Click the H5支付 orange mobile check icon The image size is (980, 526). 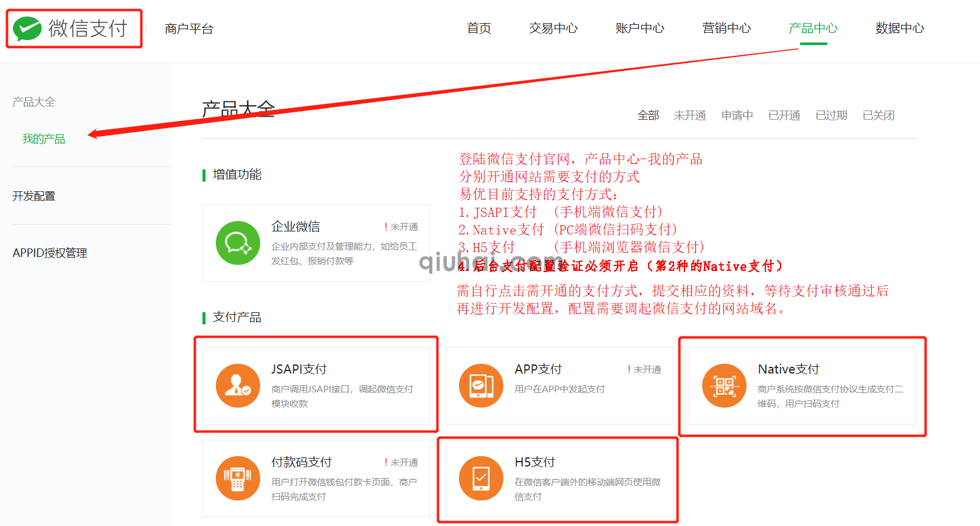[481, 479]
